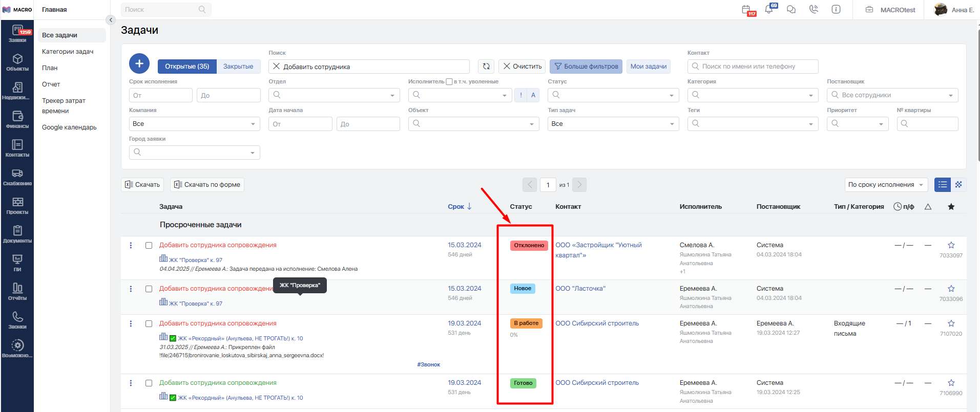The image size is (980, 412).
Task: Click the contact phone search field
Action: 753,67
